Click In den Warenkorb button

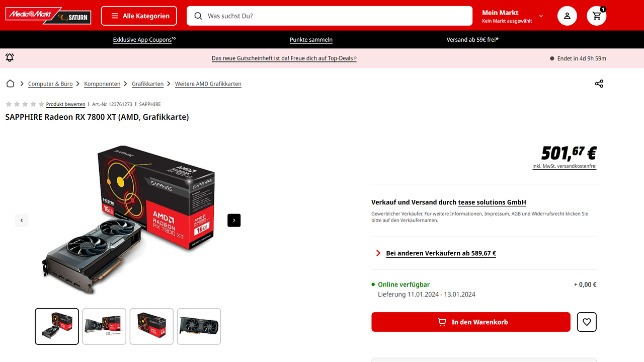tap(471, 322)
